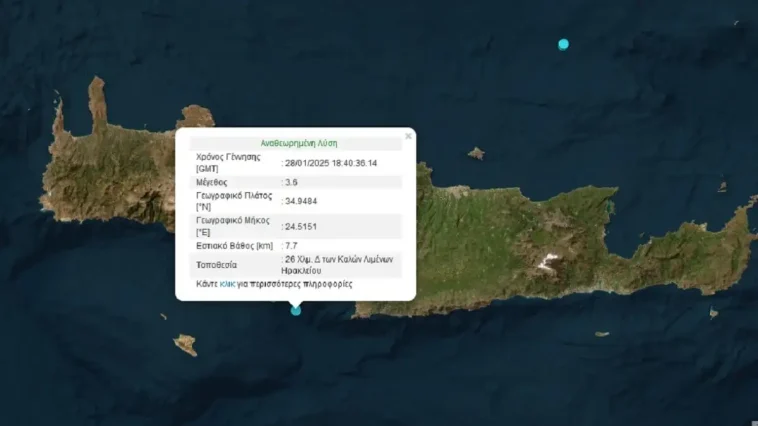Screen dimensions: 758x426
Task: Click the small island north of Heraklion
Action: coord(476,153)
